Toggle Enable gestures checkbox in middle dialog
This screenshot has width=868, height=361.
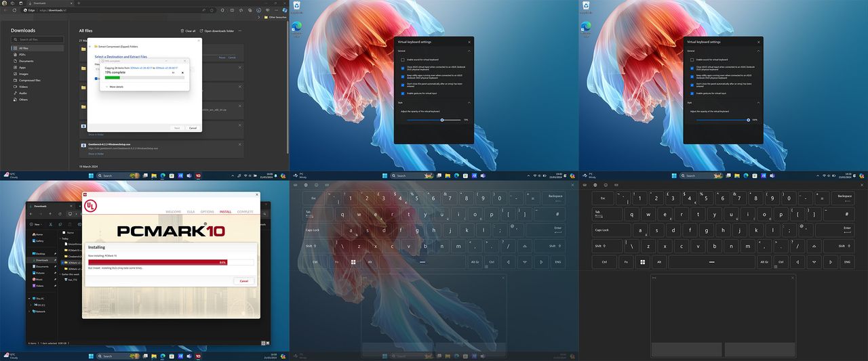click(402, 93)
